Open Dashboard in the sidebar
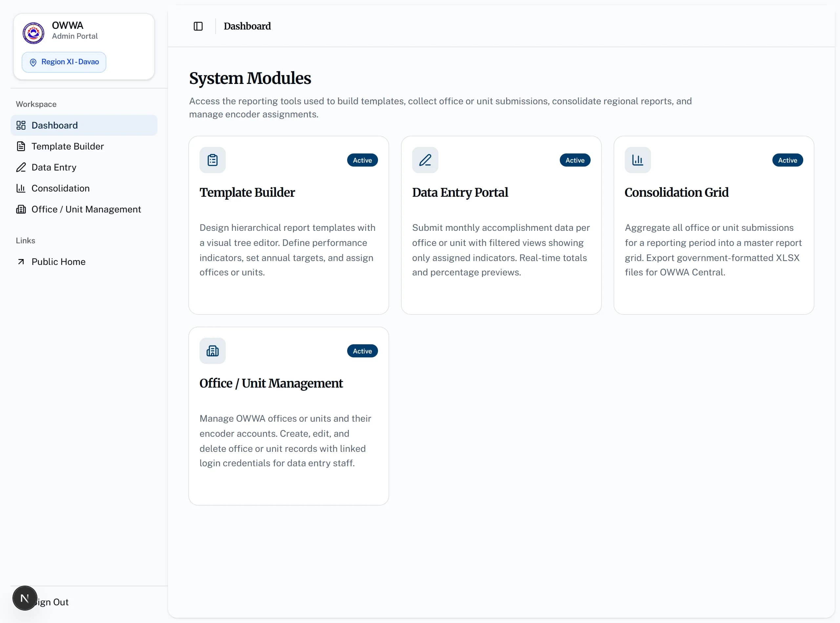840x623 pixels. [x=84, y=125]
